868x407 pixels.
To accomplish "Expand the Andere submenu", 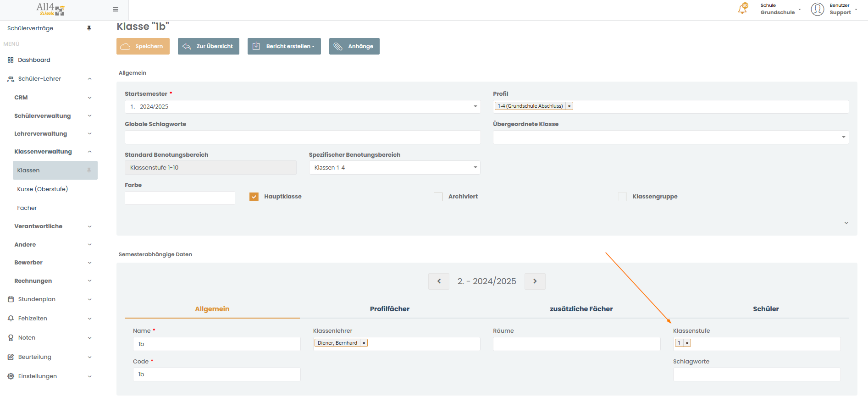I will coord(90,245).
